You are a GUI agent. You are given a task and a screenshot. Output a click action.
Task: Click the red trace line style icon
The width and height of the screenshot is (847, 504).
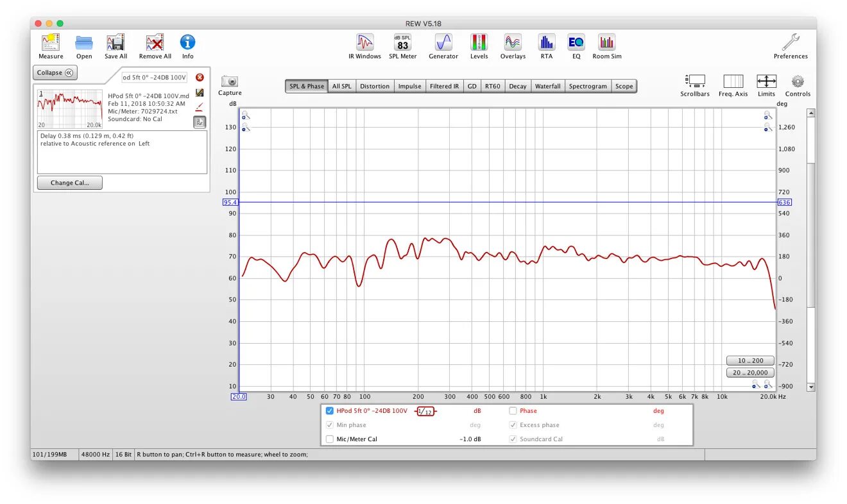pos(200,106)
